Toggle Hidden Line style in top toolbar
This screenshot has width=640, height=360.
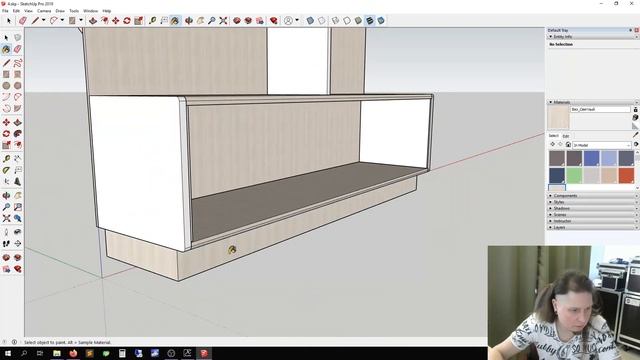[347, 20]
